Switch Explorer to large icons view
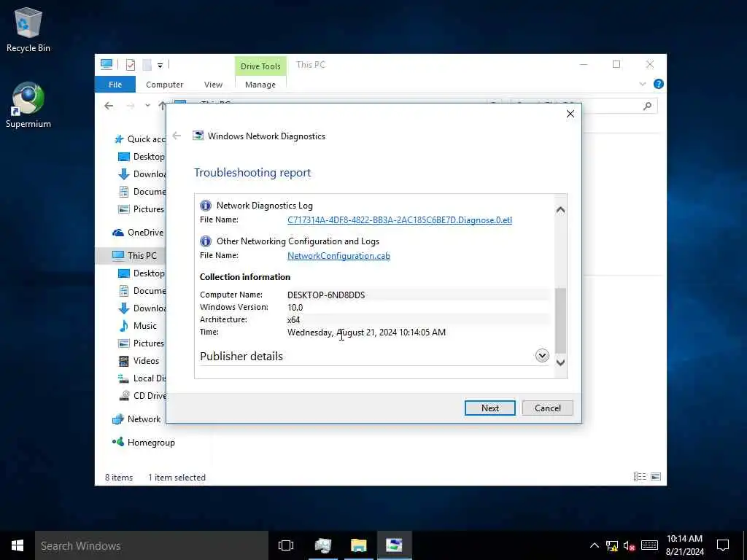Screen dimensions: 747x560 tap(656, 477)
